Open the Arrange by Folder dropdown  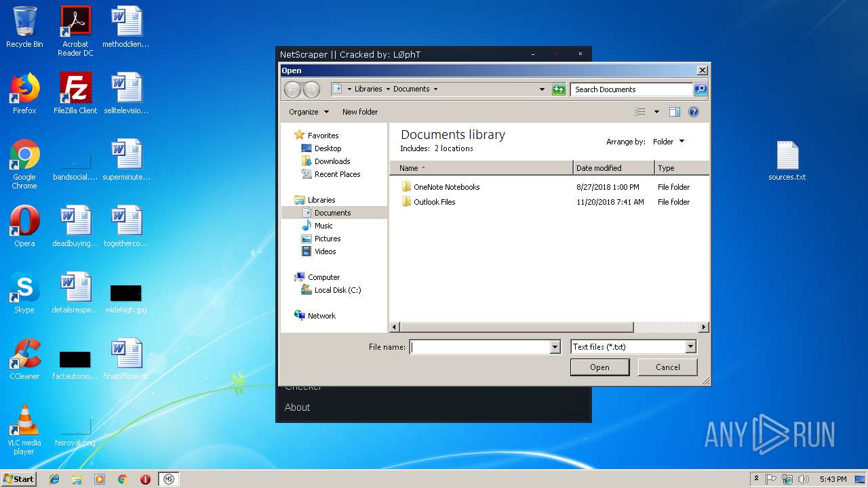click(669, 142)
